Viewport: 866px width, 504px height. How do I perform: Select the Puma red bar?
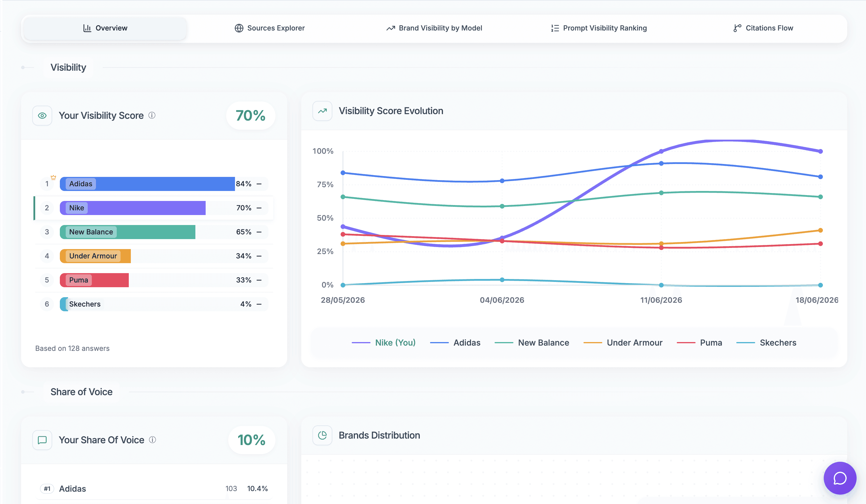pyautogui.click(x=94, y=280)
